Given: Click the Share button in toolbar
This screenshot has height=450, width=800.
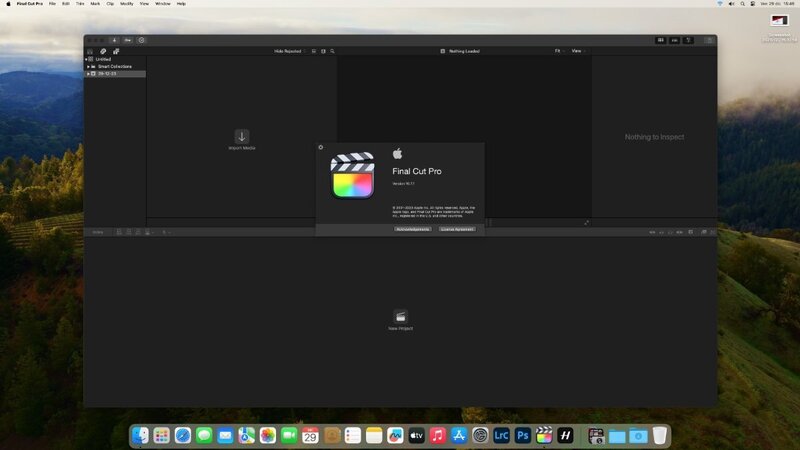Looking at the screenshot, I should 709,40.
